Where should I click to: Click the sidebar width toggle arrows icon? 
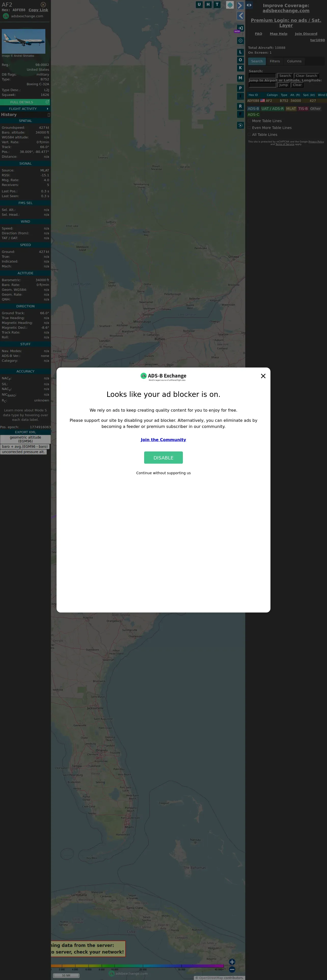coord(249,5)
